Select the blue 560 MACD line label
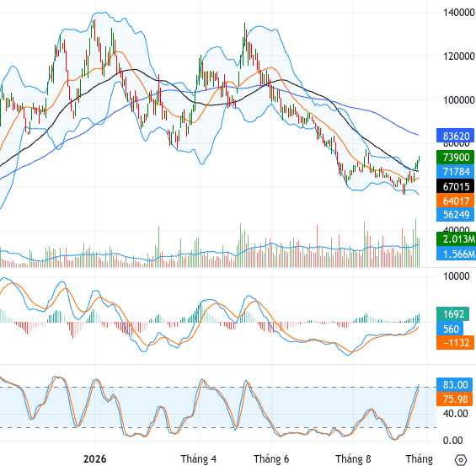This screenshot has height=466, width=476. [450, 329]
